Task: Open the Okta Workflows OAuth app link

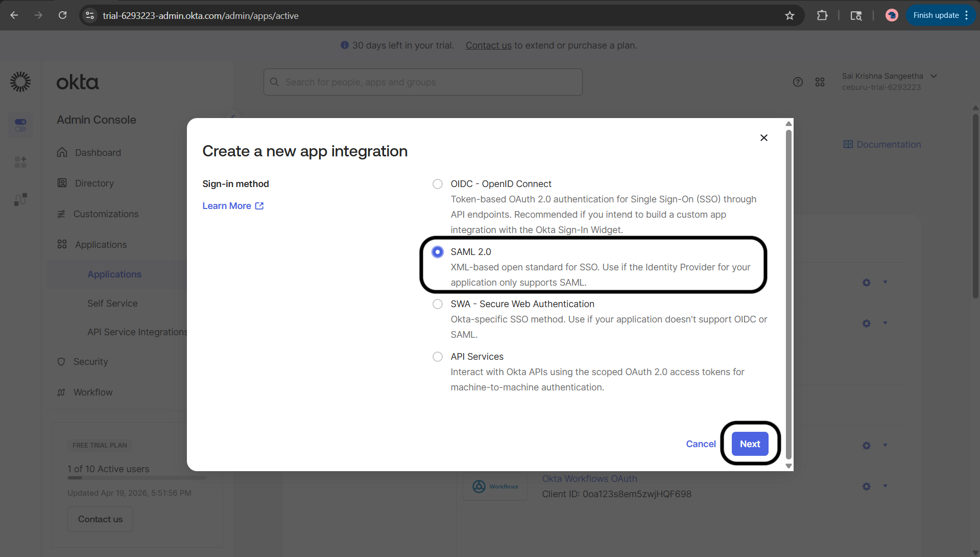Action: click(x=589, y=479)
